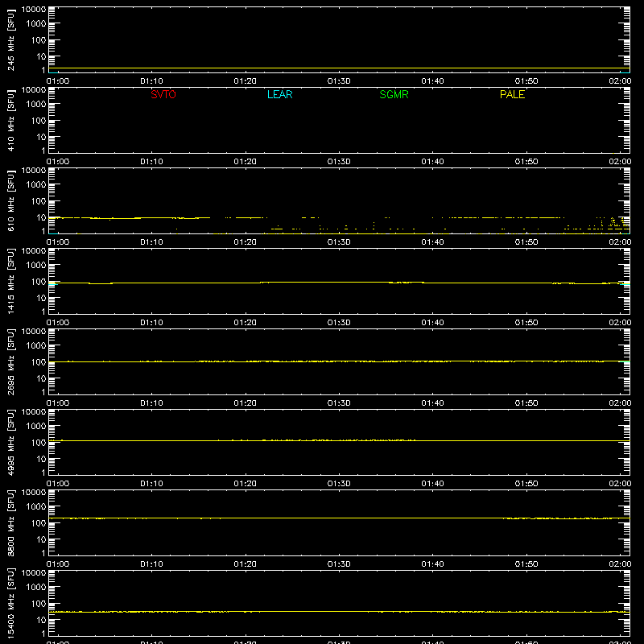Select the 245 MHz [SFU] axis title
The width and height of the screenshot is (644, 644).
coord(10,40)
